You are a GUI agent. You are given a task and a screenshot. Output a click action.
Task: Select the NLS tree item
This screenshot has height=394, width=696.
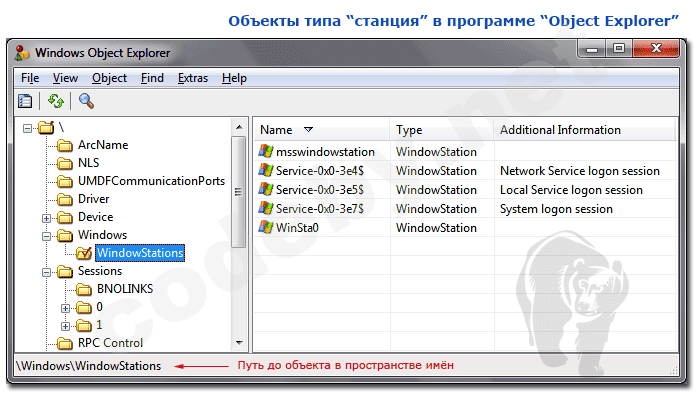[x=89, y=163]
